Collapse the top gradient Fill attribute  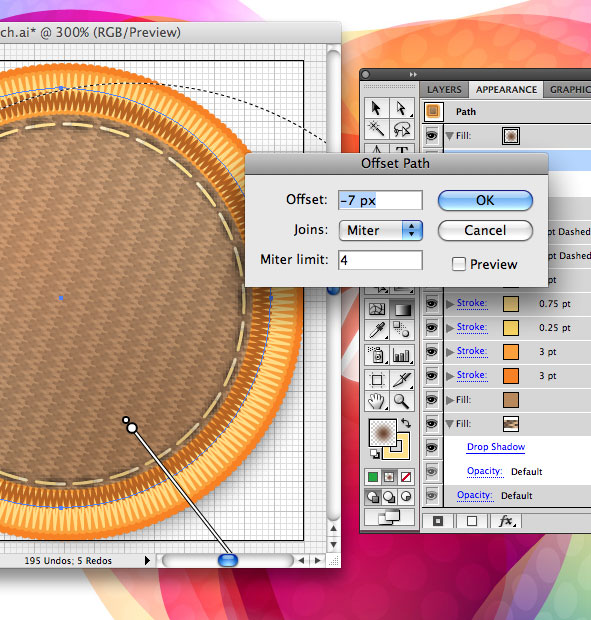coord(449,136)
